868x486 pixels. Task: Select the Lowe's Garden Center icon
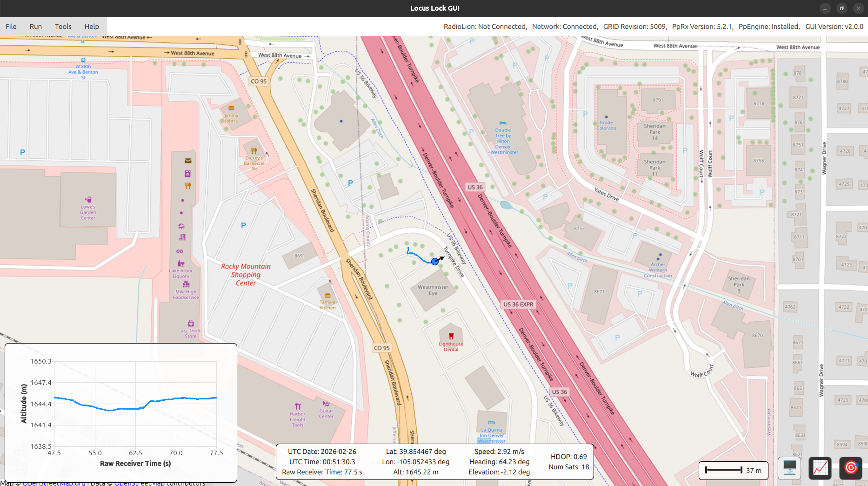coord(88,200)
